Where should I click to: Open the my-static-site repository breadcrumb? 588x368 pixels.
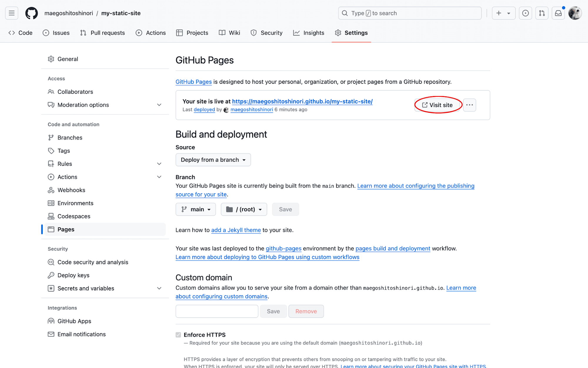click(x=121, y=13)
